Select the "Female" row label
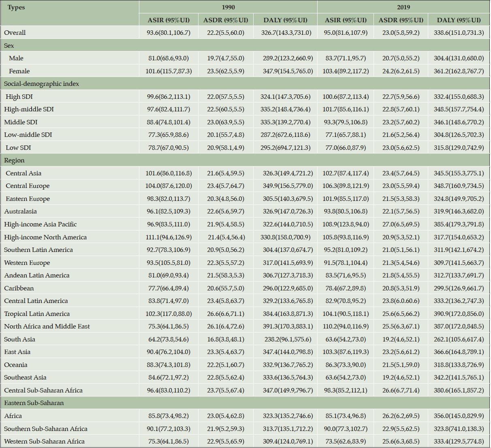The width and height of the screenshot is (491, 448). tap(19, 71)
